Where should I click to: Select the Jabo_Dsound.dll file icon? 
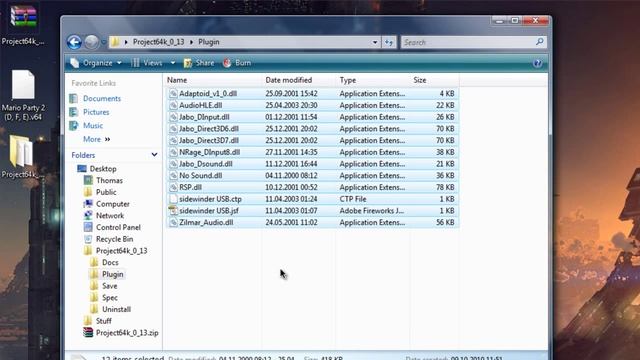(173, 164)
